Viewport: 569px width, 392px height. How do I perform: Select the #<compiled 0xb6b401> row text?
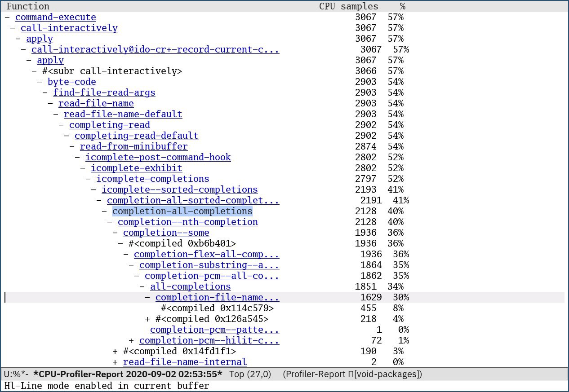[x=182, y=243]
